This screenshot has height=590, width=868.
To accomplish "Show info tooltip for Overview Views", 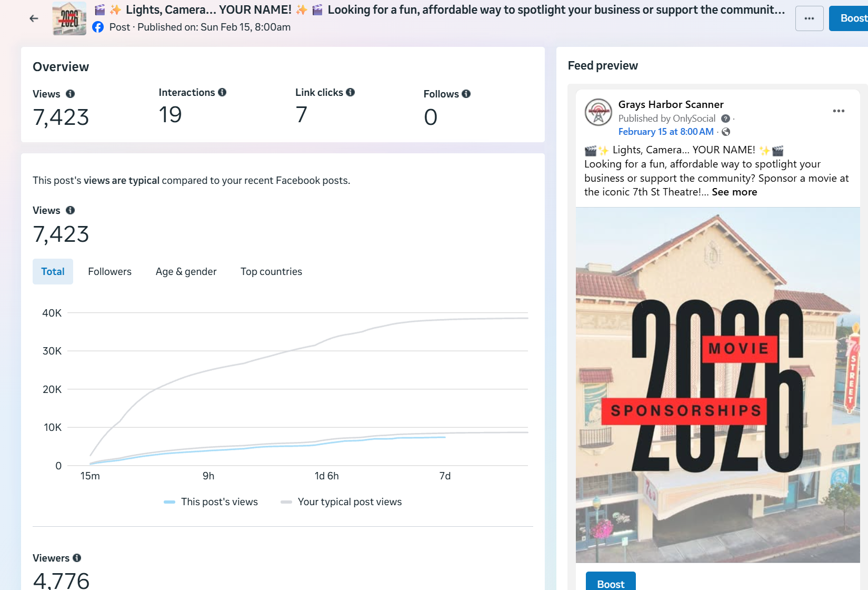I will (x=70, y=94).
